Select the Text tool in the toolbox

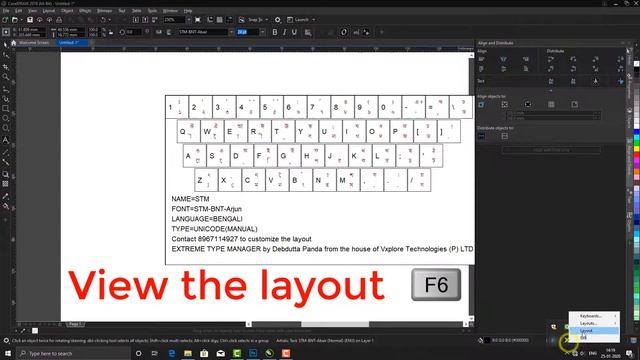pyautogui.click(x=5, y=140)
